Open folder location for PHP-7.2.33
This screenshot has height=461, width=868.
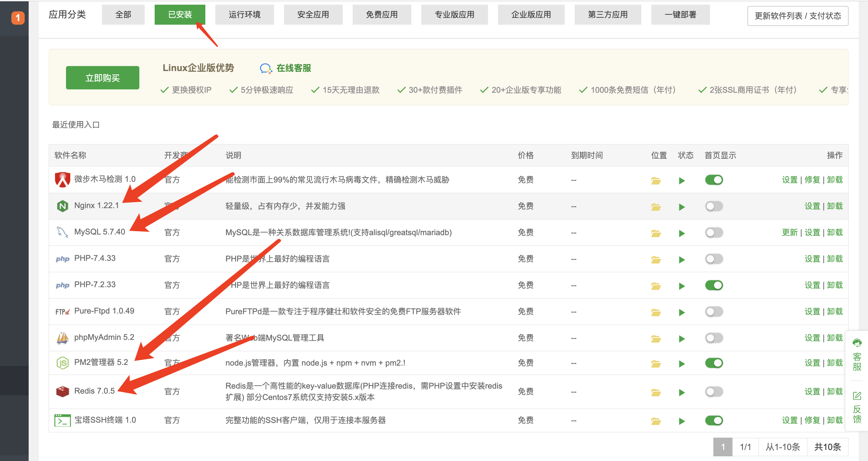point(656,286)
